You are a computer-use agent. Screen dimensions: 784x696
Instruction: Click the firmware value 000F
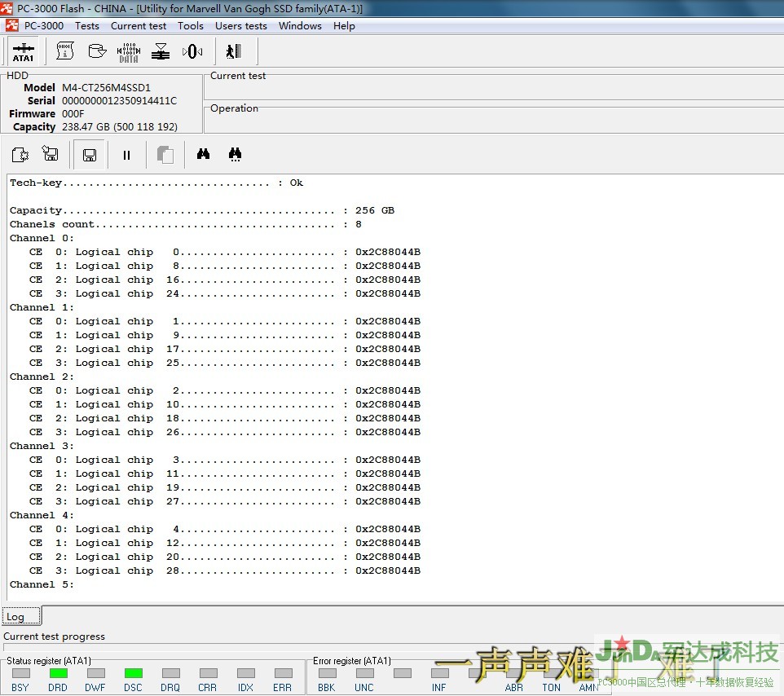(x=73, y=113)
